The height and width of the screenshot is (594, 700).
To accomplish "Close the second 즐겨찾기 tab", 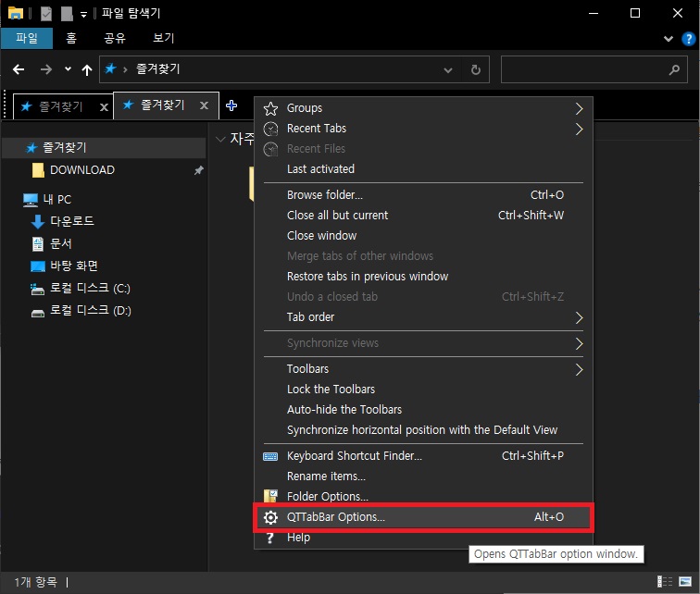I will pos(204,105).
